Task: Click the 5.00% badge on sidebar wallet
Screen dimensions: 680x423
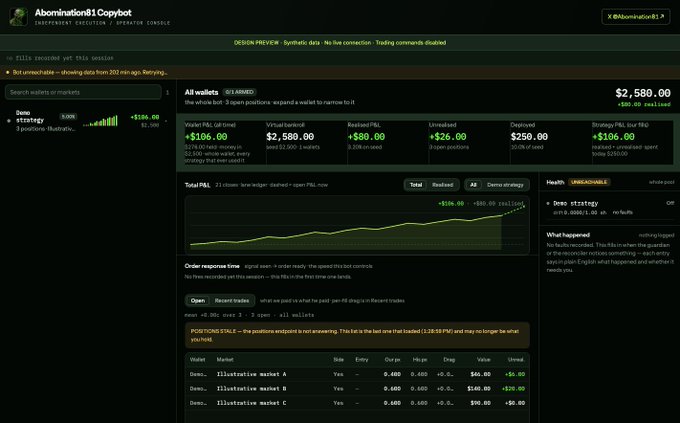Action: (x=68, y=117)
